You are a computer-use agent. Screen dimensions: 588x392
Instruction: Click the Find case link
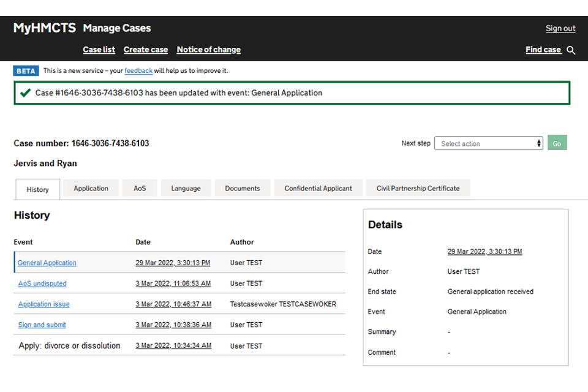click(x=543, y=50)
